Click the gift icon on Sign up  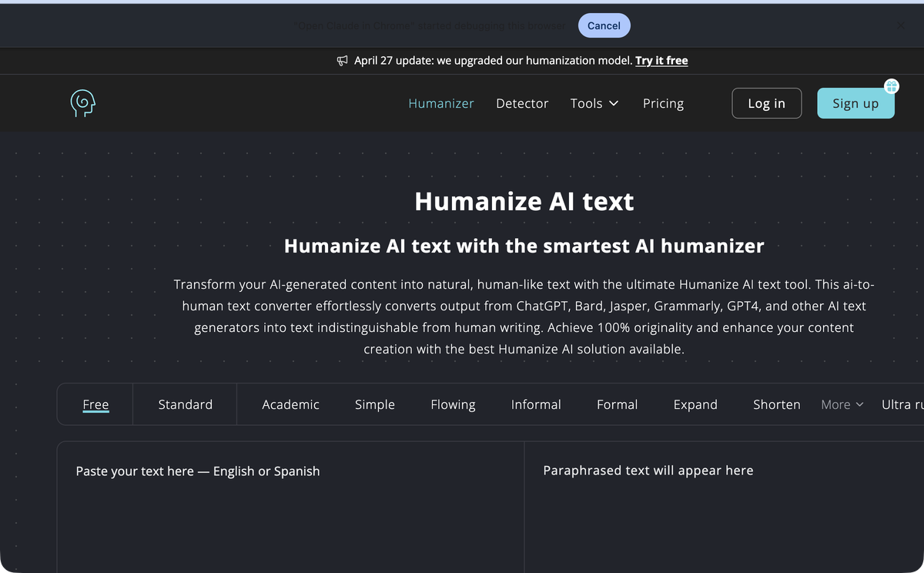[891, 86]
